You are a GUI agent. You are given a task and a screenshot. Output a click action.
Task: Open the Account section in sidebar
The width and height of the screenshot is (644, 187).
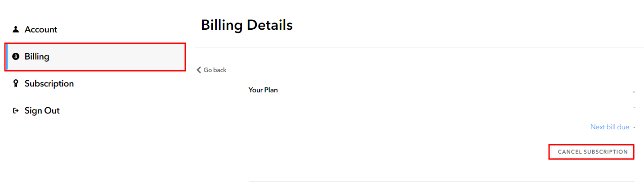click(41, 29)
